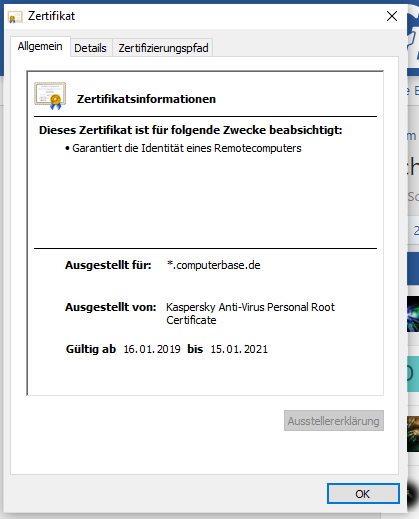Click the Ausstellererklärung button
The image size is (419, 519).
click(334, 421)
